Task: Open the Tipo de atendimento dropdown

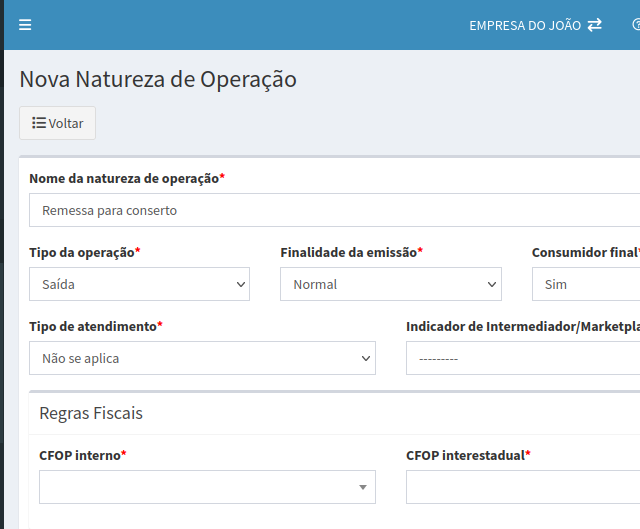Action: [x=202, y=358]
